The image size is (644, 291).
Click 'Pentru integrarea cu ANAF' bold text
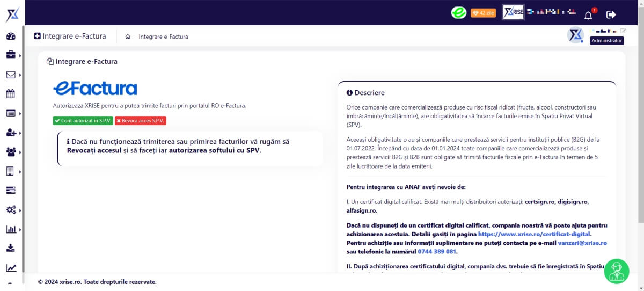[x=406, y=187]
